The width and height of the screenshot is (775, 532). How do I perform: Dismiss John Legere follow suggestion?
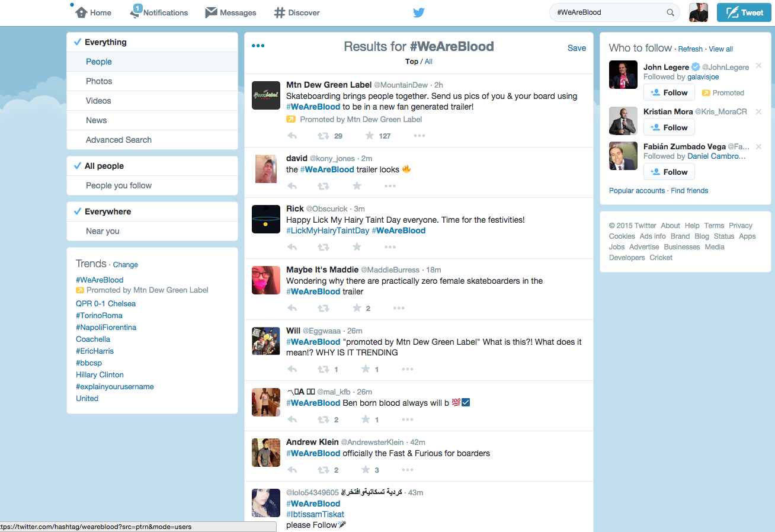[x=759, y=66]
